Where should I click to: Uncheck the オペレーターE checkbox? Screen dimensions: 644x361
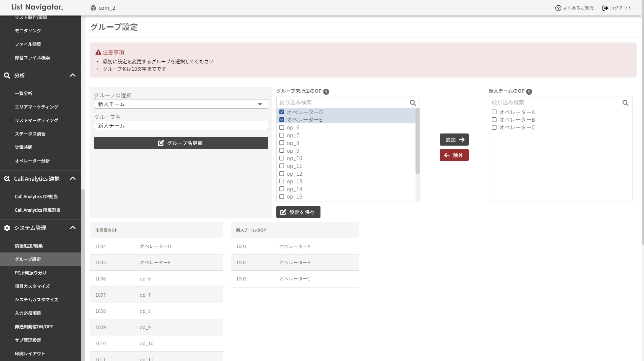pos(282,120)
